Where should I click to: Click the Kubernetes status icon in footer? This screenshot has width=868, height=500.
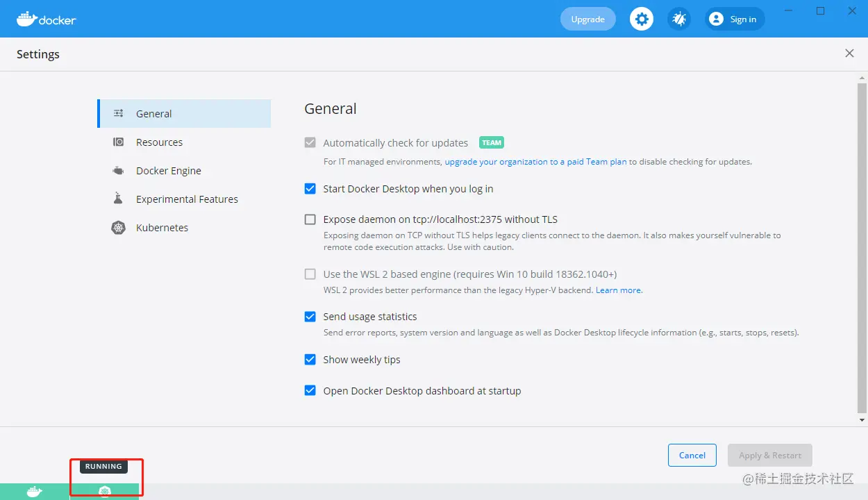tap(104, 492)
